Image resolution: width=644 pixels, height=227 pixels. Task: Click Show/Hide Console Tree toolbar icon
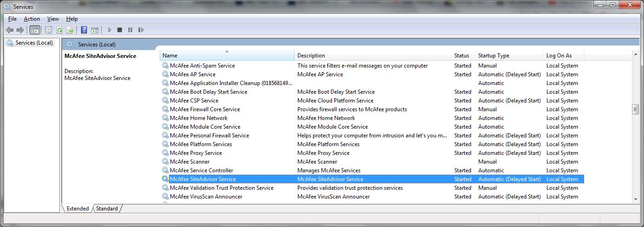pos(35,30)
